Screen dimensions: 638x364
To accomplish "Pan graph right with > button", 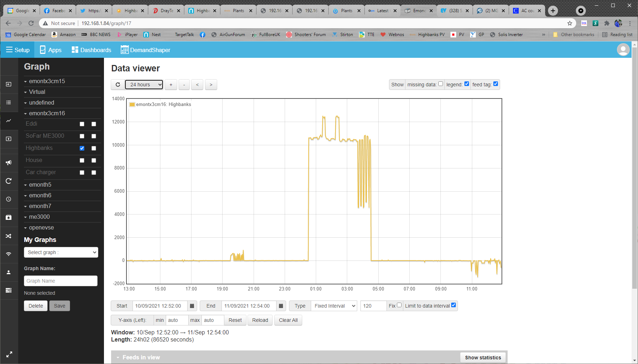I will [211, 85].
